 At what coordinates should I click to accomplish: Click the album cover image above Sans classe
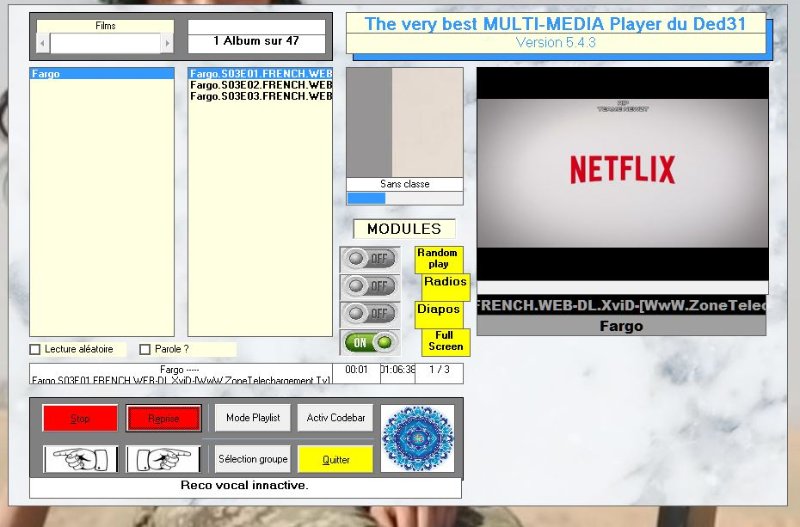click(404, 122)
